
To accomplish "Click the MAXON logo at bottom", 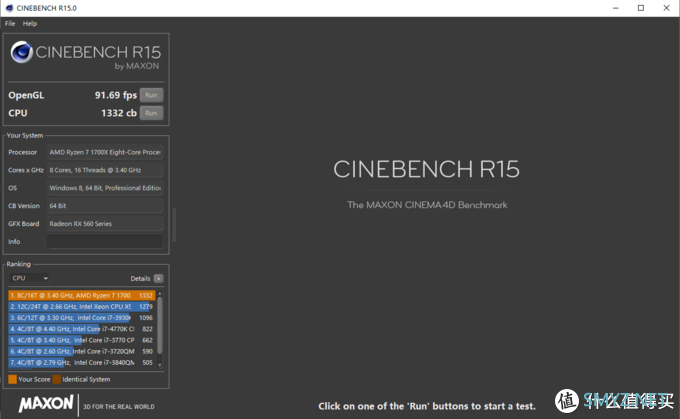I will click(x=46, y=404).
